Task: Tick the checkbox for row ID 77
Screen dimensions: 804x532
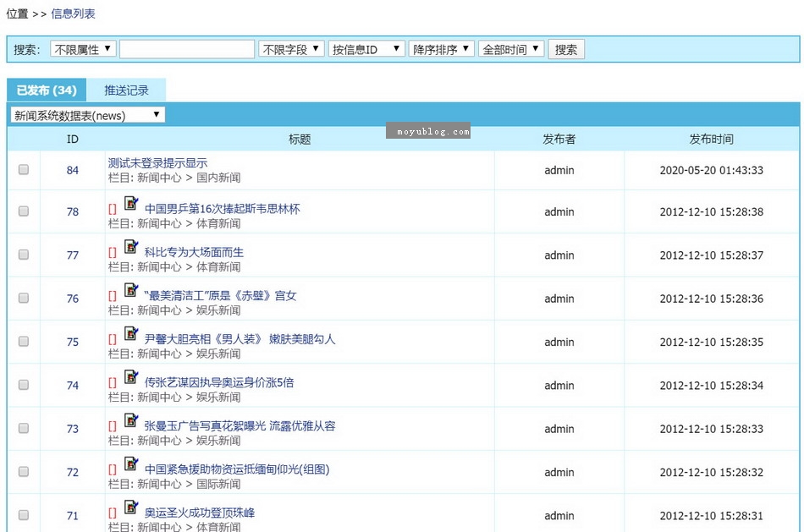Action: point(24,255)
